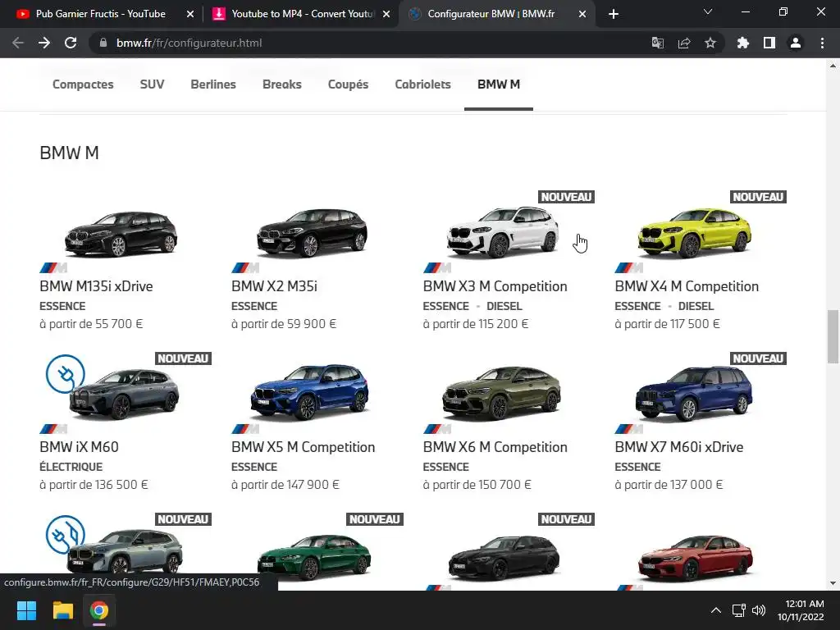
Task: Click the BMW X7 M60i xDrive title link
Action: point(679,447)
